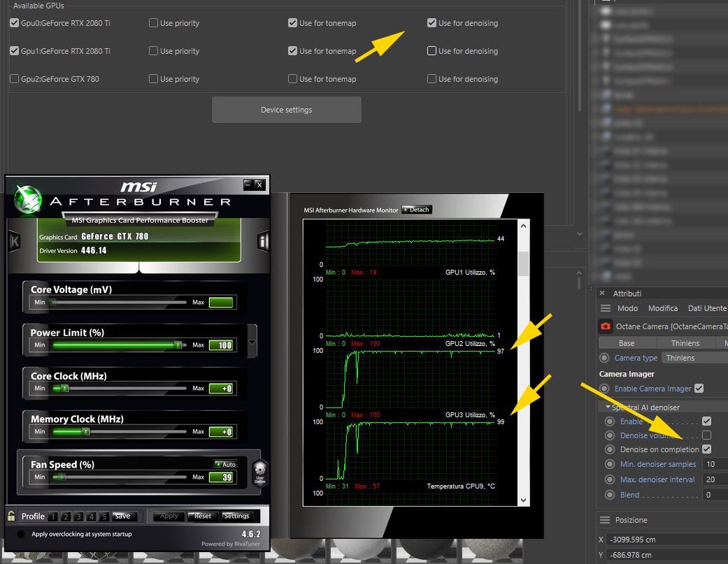Open the Attributi panel hamburger menu
Screen dimensions: 728x564
[606, 308]
